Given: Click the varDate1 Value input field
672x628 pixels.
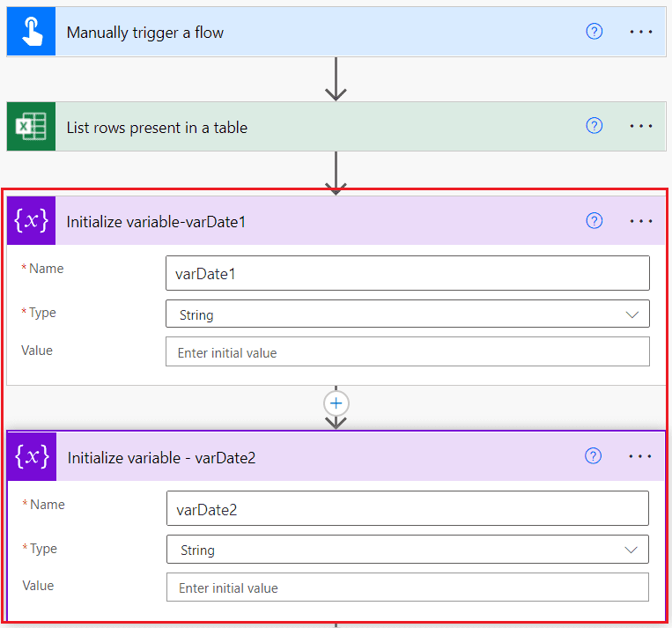Looking at the screenshot, I should 408,352.
